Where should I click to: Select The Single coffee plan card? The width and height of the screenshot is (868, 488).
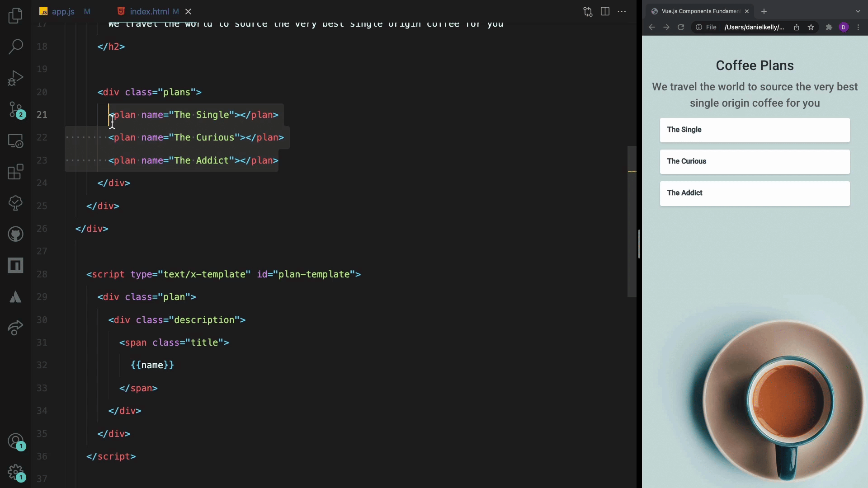755,130
